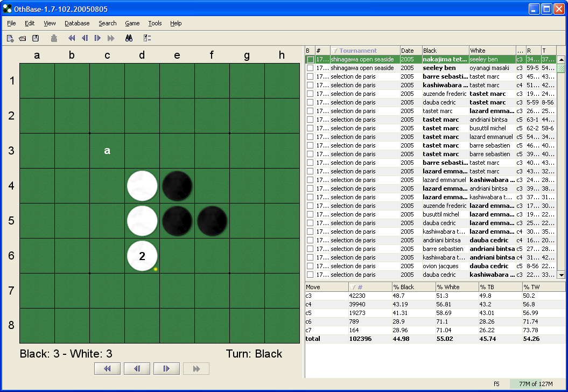
Task: Open the Game menu
Action: click(x=132, y=23)
